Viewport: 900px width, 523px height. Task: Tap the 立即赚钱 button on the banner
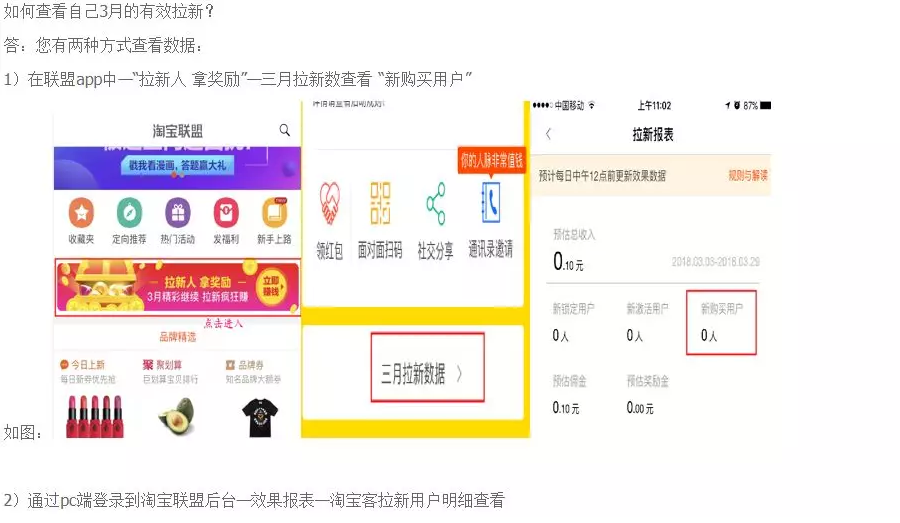click(x=271, y=286)
